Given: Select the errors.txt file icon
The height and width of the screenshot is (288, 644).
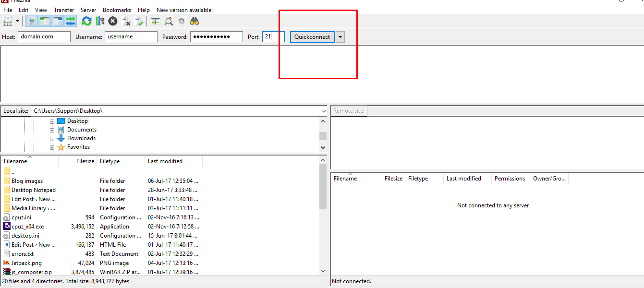Looking at the screenshot, I should point(7,254).
